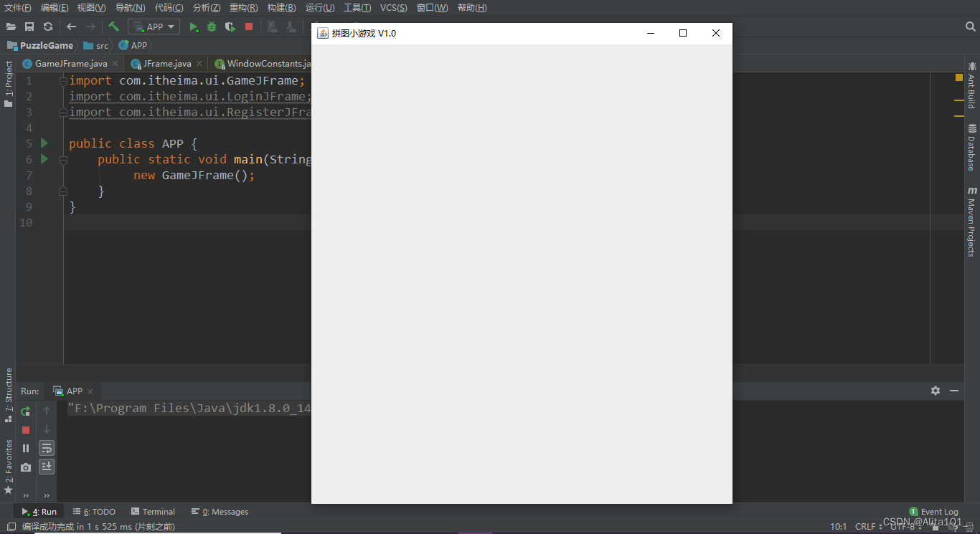Rerun APP with the green rerun icon
Image resolution: width=980 pixels, height=534 pixels.
click(x=26, y=411)
